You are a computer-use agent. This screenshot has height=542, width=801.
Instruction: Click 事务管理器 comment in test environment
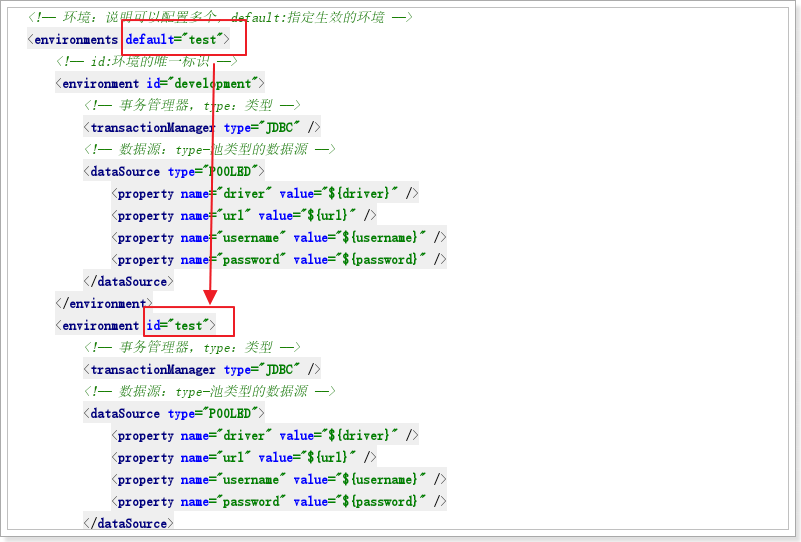tap(192, 348)
